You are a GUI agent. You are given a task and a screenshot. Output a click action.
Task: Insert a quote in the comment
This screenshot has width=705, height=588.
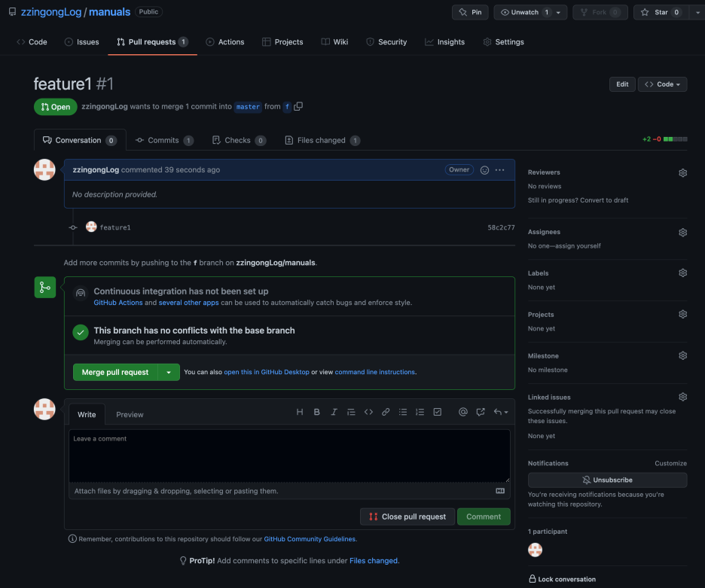tap(351, 412)
